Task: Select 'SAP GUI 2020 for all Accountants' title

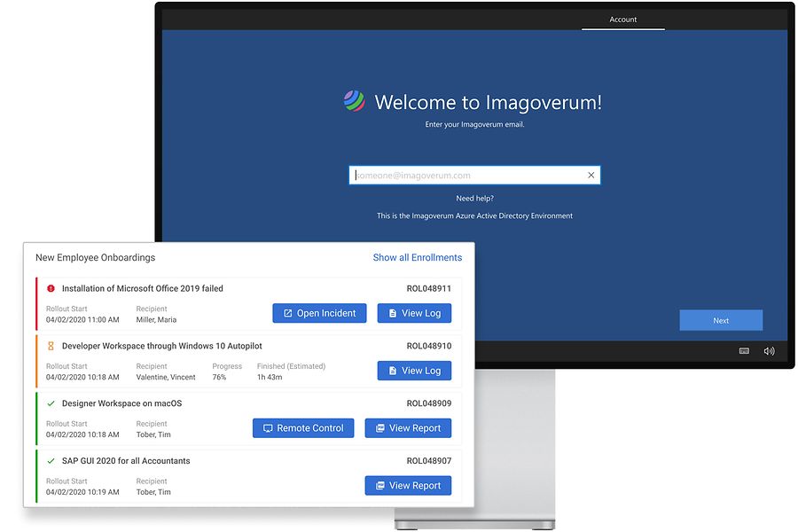Action: 126,461
